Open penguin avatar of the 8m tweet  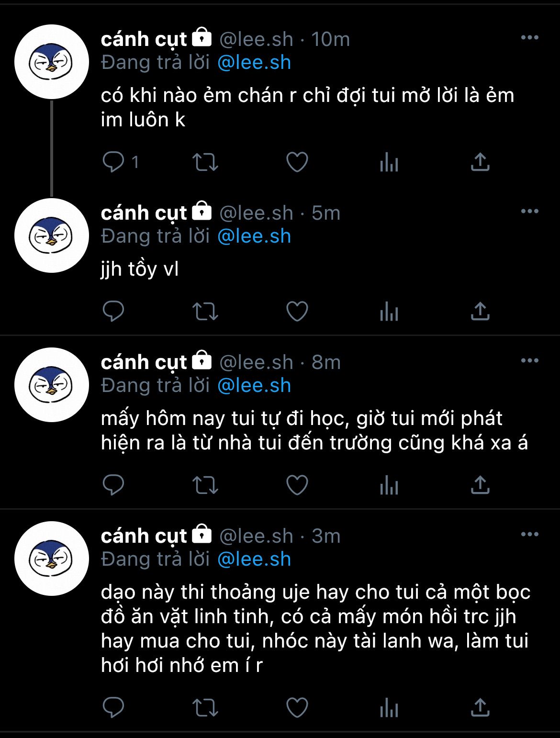[52, 385]
